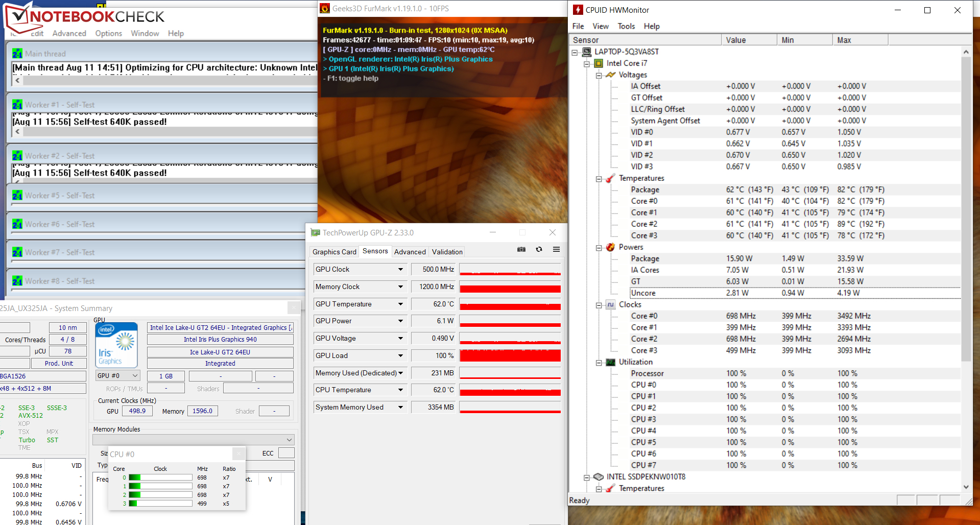Switch to the Validation tab in GPU-Z
This screenshot has height=525, width=980.
(447, 252)
